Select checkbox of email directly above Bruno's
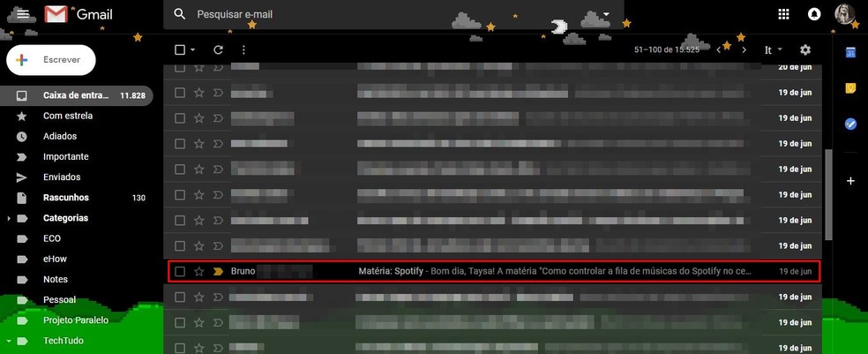The width and height of the screenshot is (868, 354). (180, 246)
